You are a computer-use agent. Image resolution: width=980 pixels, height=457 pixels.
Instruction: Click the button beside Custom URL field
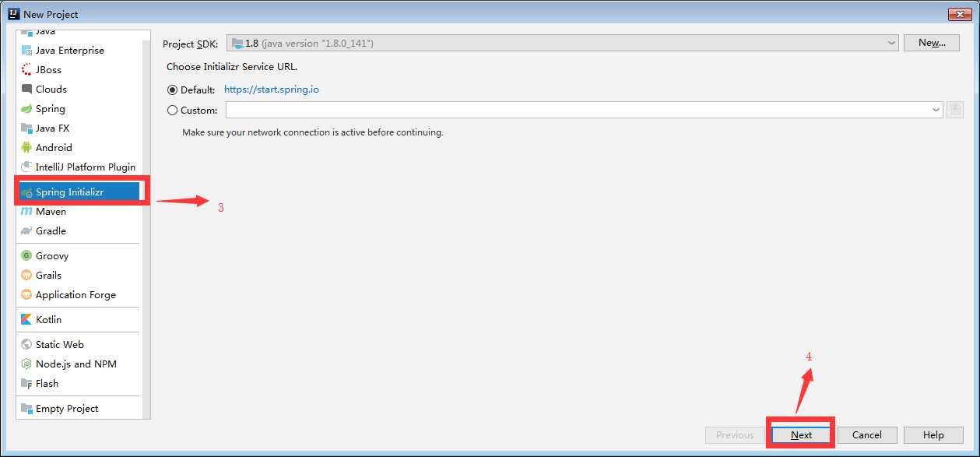(x=955, y=110)
